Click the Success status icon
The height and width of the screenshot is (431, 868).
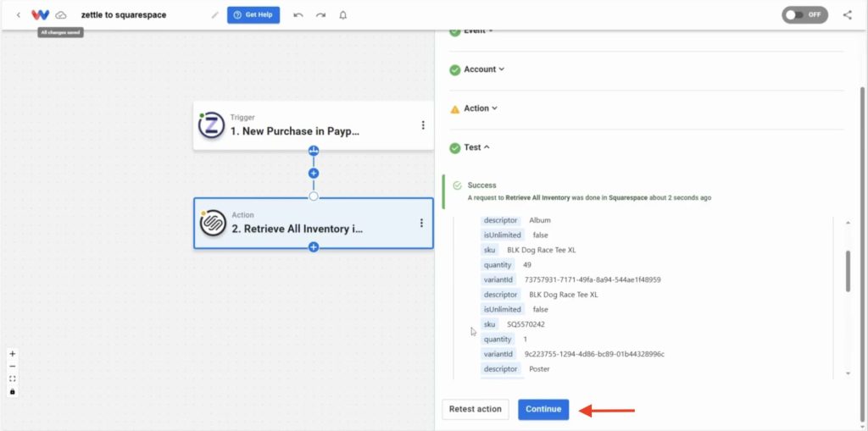pos(457,186)
